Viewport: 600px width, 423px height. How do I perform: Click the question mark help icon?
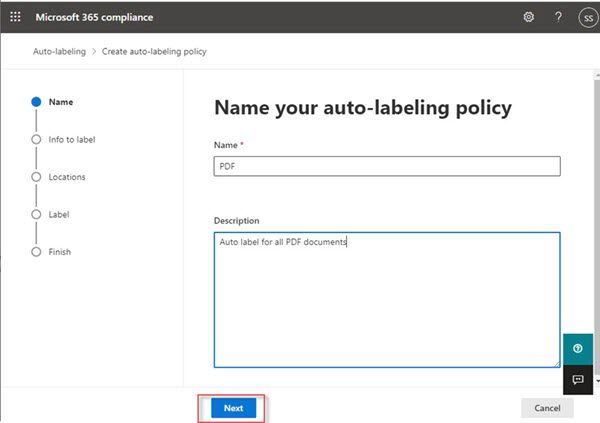tap(558, 17)
